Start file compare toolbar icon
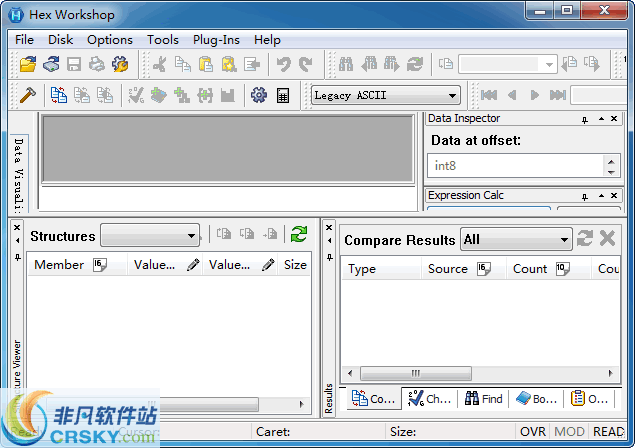Viewport: 635px width, 448px height. (59, 95)
